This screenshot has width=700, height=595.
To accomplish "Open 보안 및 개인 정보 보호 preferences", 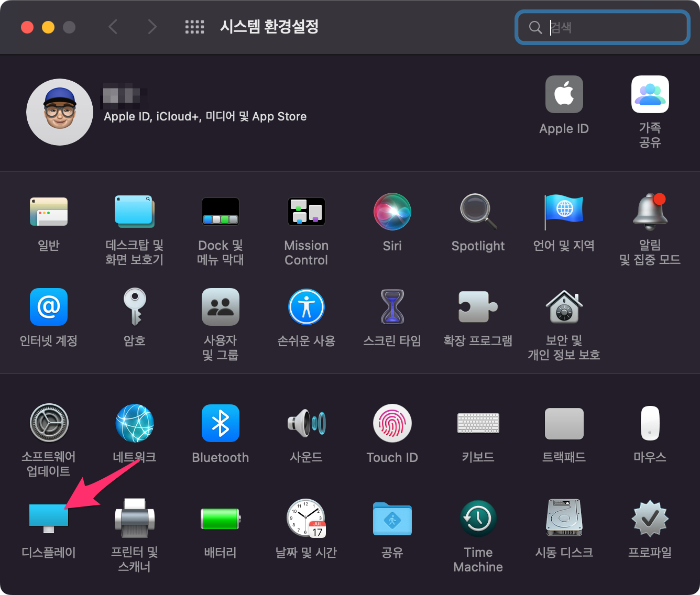I will tap(564, 307).
